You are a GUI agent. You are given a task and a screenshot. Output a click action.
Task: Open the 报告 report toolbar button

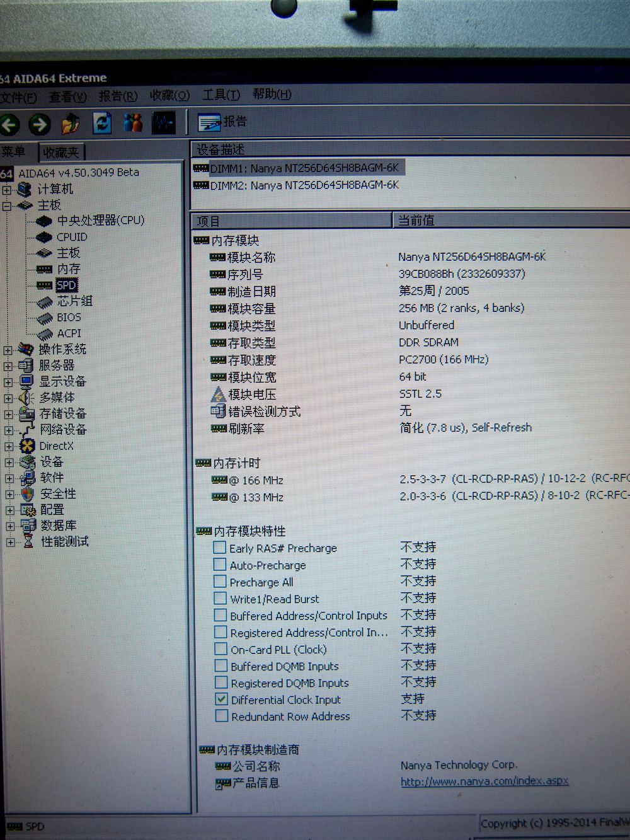click(x=222, y=121)
